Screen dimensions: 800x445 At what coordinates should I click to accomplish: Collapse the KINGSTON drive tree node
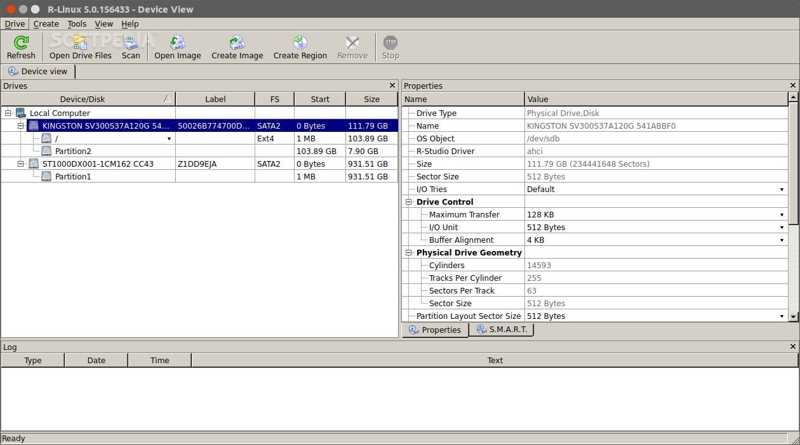click(20, 126)
